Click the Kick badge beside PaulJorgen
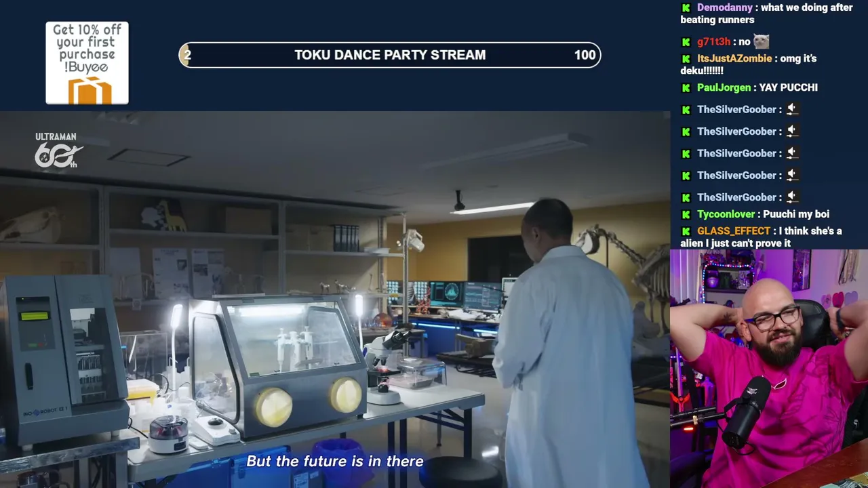This screenshot has width=868, height=488. (686, 88)
